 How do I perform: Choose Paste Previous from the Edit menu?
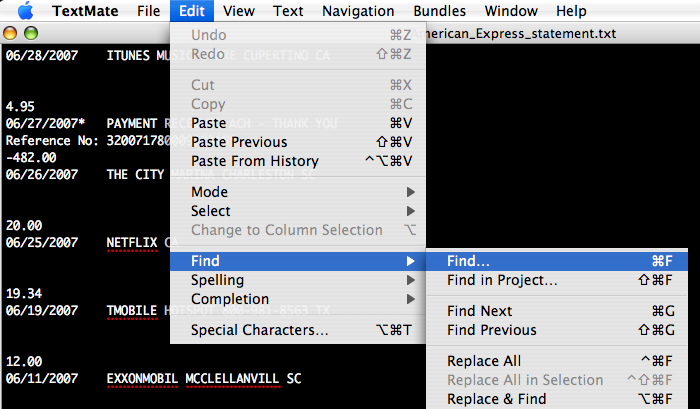tap(298, 142)
